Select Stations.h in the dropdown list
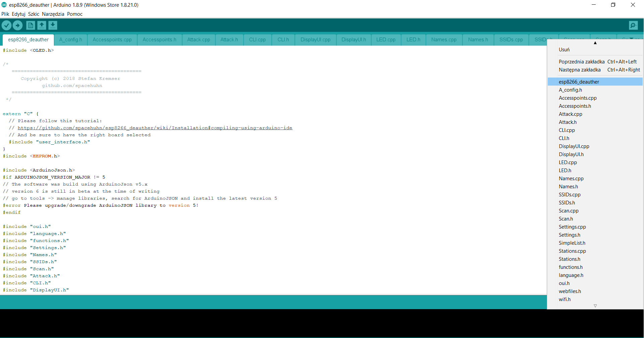This screenshot has width=644, height=338. pos(595,259)
